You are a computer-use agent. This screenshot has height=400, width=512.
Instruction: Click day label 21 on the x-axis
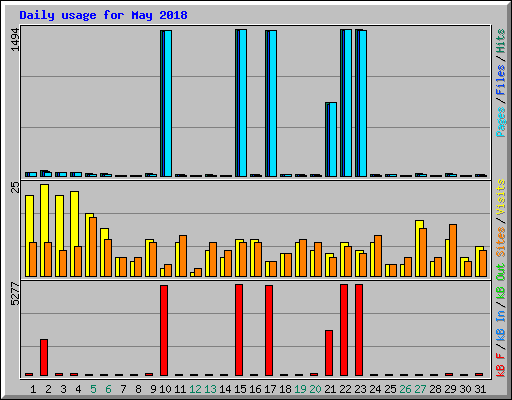(x=330, y=389)
